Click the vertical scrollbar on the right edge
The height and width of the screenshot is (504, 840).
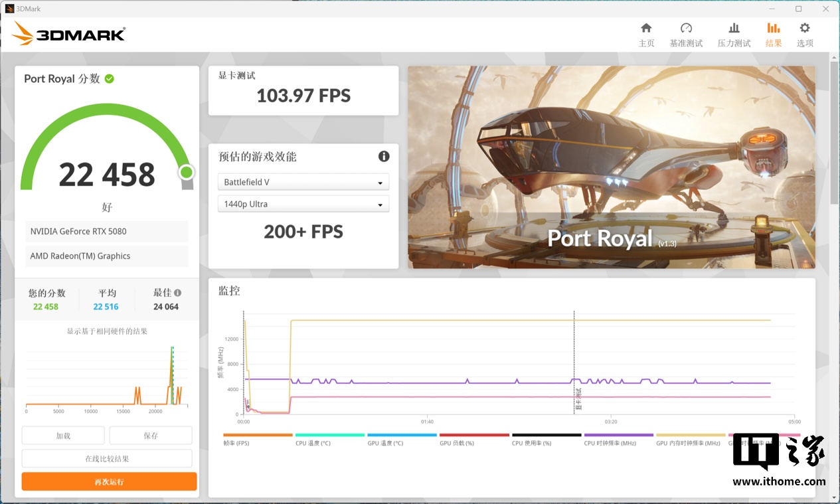point(835,133)
